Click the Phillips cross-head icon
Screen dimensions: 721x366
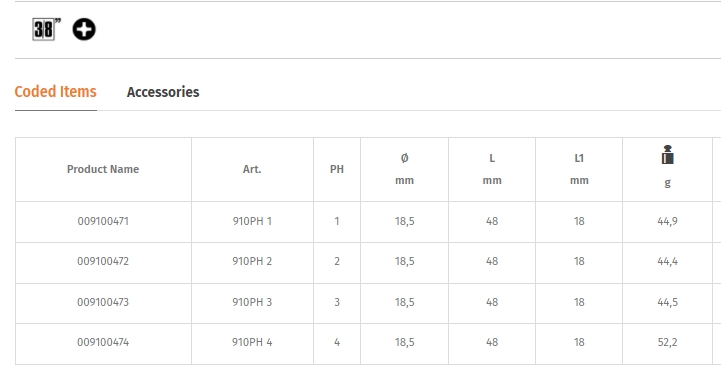click(x=84, y=29)
